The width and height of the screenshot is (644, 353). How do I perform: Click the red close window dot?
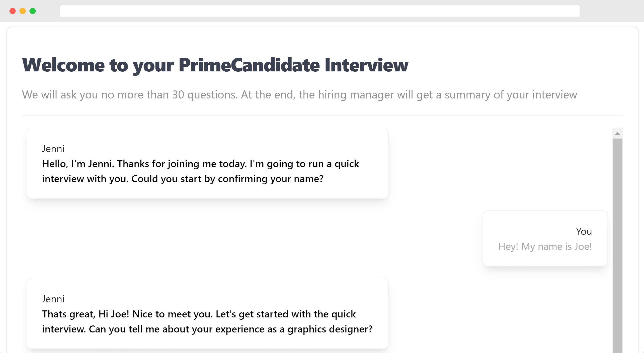coord(13,11)
